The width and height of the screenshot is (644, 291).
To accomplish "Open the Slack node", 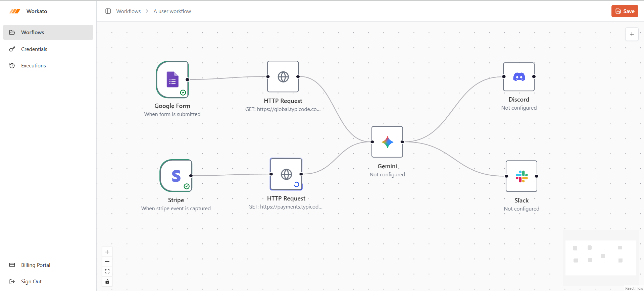I will coord(521,176).
